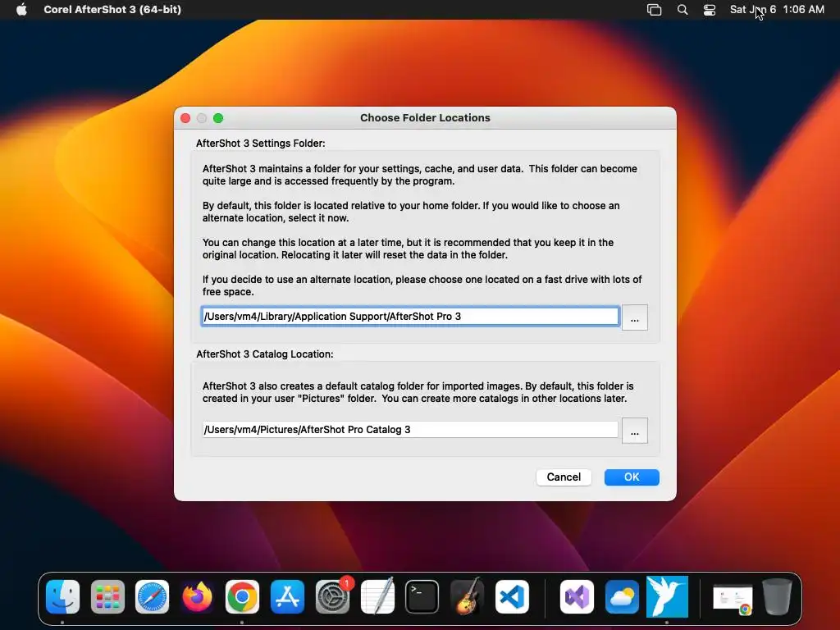Image resolution: width=840 pixels, height=630 pixels.
Task: Launch Safari from the dock
Action: [x=152, y=596]
